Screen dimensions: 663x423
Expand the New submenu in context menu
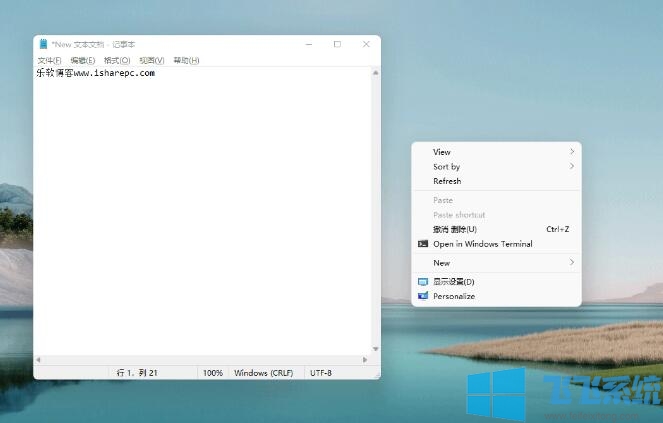(x=496, y=263)
